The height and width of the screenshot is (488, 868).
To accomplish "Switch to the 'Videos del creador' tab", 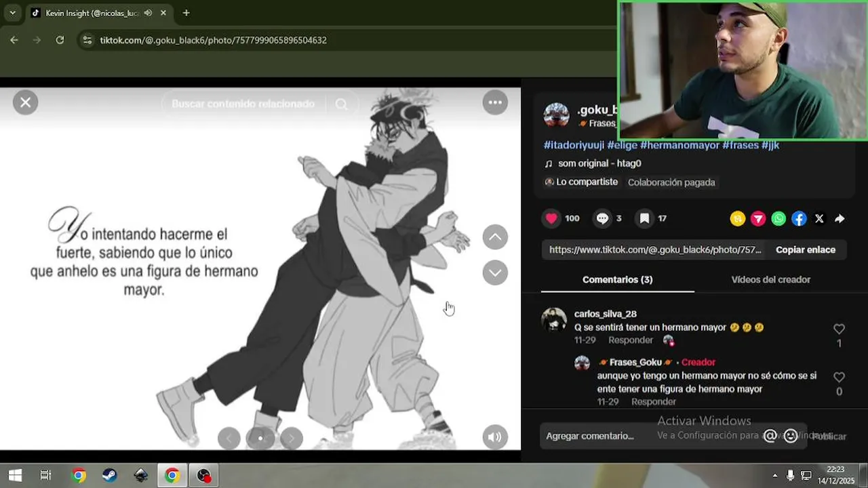I will pyautogui.click(x=770, y=279).
